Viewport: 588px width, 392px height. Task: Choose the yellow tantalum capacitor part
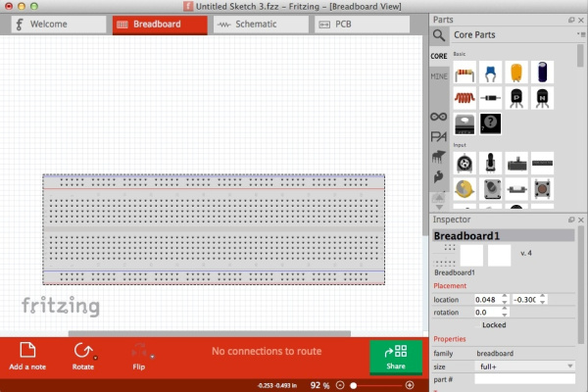[x=516, y=73]
